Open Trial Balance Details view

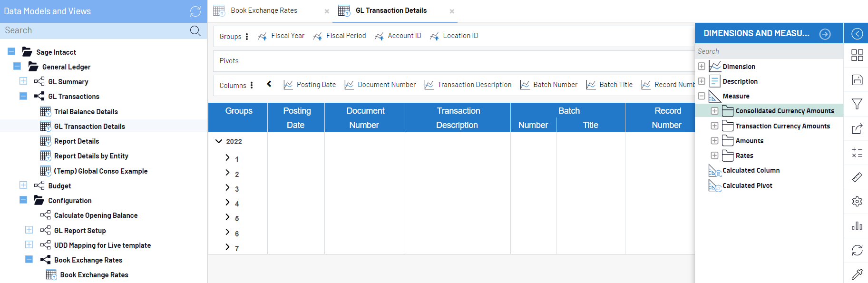pos(86,112)
